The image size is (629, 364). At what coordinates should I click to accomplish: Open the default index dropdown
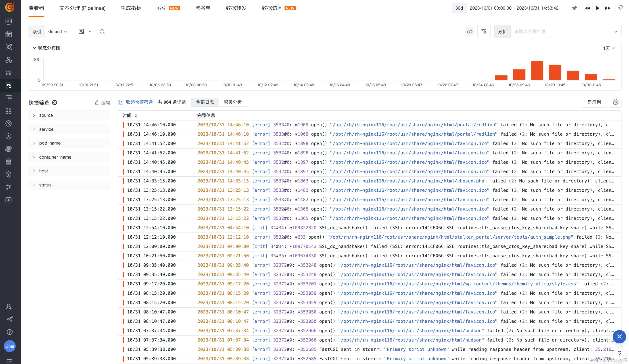[x=58, y=31]
